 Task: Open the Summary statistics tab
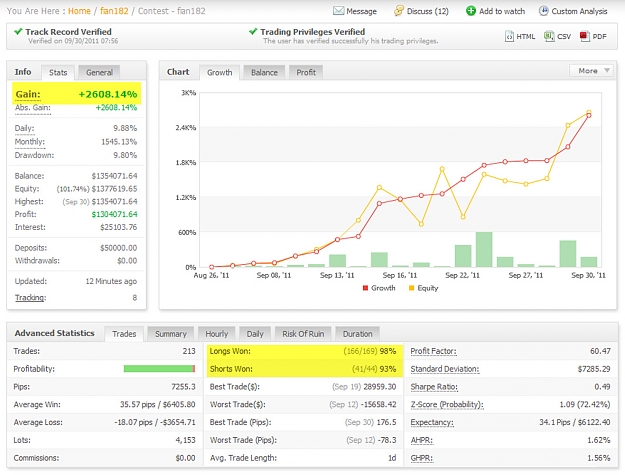click(171, 334)
